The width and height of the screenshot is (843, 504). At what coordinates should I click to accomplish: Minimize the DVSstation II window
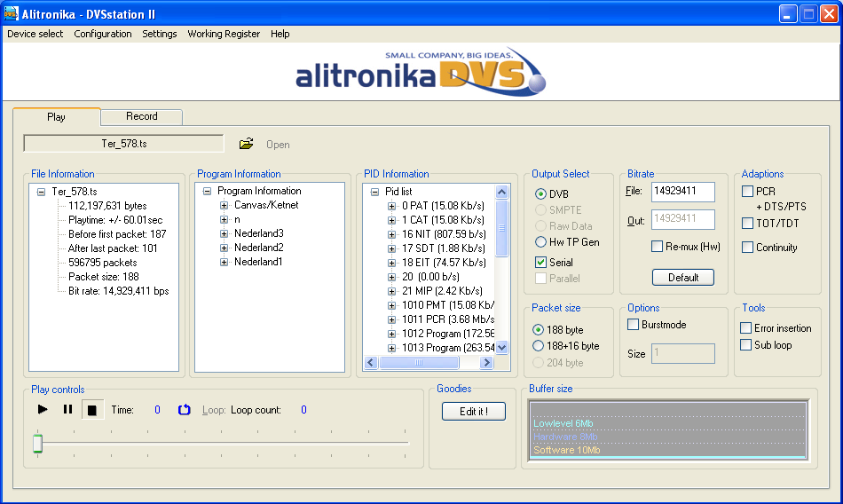point(788,14)
